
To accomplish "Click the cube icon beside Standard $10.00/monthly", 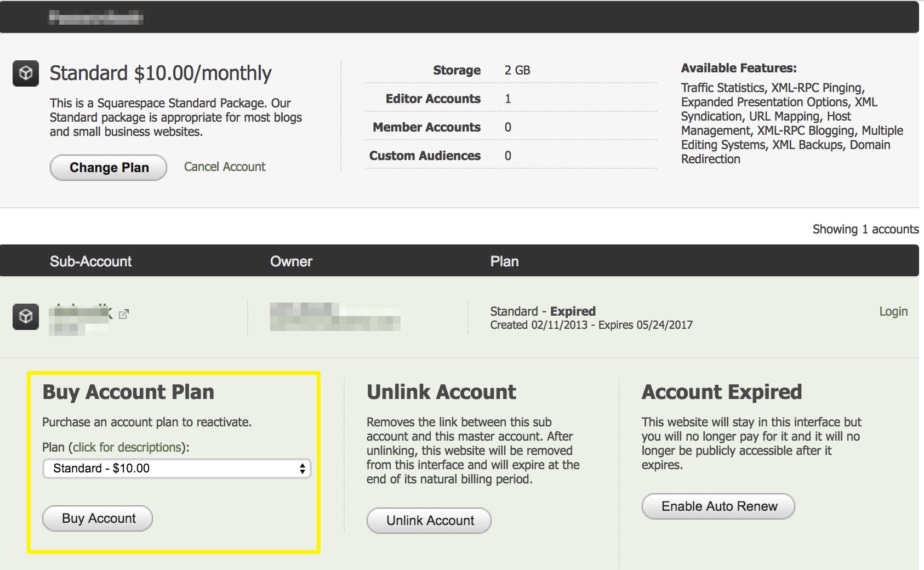I will (26, 73).
